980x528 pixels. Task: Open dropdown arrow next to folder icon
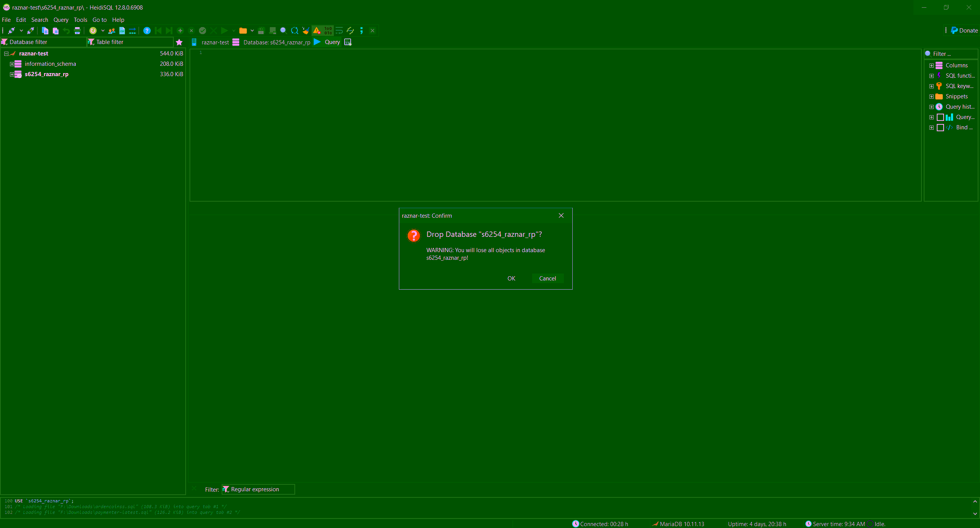252,31
